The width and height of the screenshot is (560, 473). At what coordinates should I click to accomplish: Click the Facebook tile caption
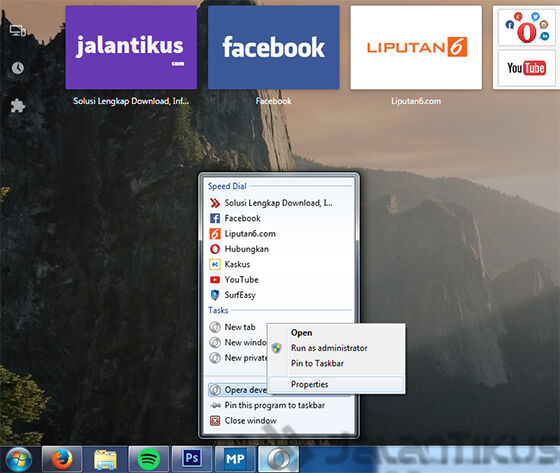pyautogui.click(x=274, y=101)
